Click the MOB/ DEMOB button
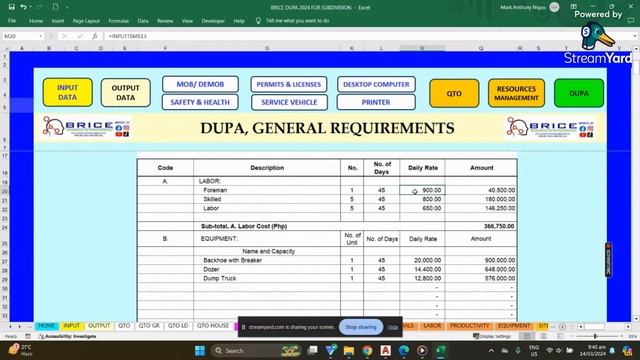 click(x=200, y=84)
